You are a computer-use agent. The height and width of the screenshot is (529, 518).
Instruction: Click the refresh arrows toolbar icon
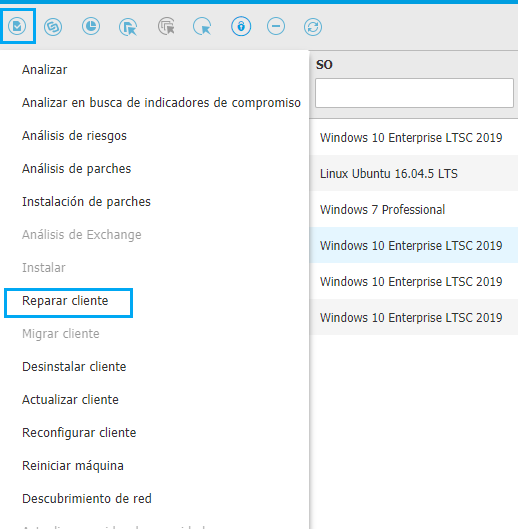coord(313,27)
